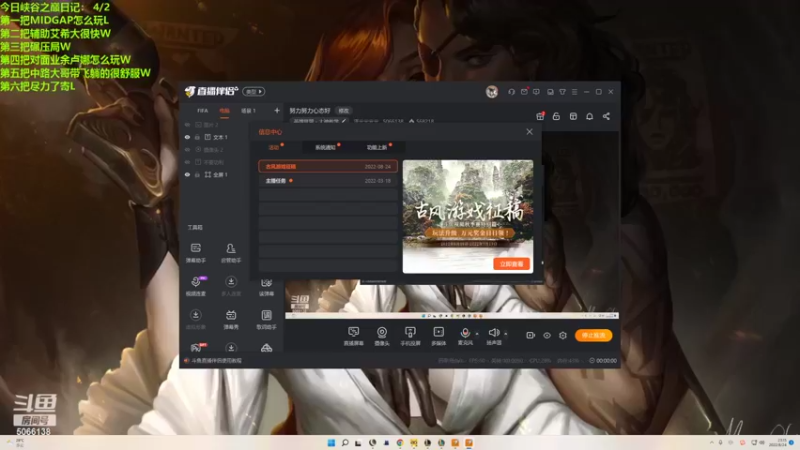Click the padlock icon in top toolbar
The image size is (800, 450).
[556, 116]
